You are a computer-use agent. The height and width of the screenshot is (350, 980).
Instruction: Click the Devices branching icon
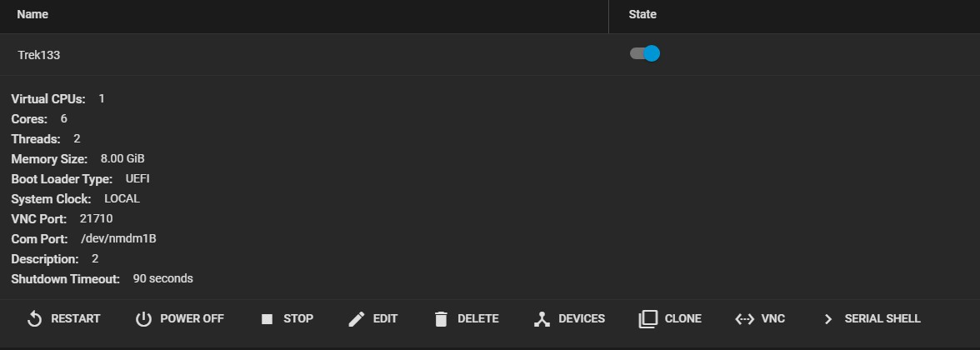click(x=542, y=318)
